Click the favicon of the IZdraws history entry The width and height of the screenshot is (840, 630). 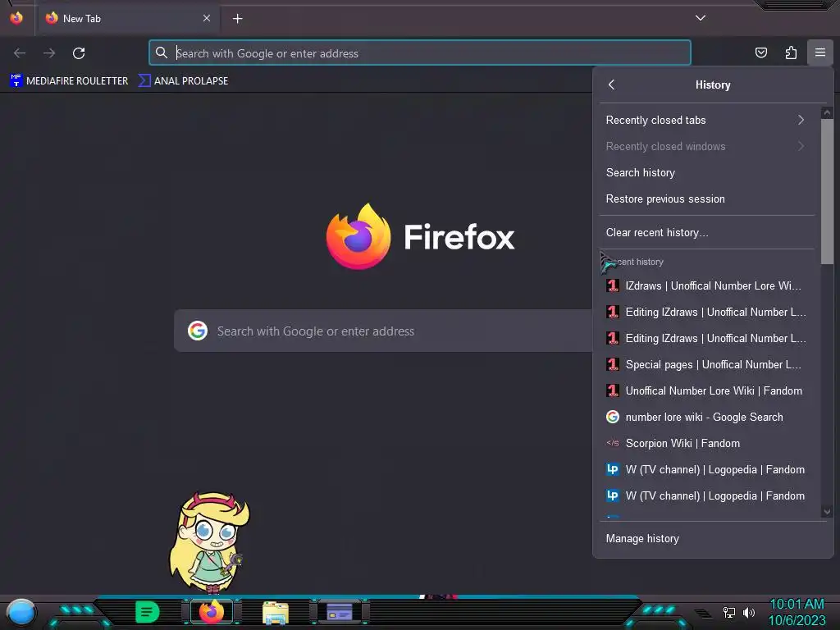click(612, 285)
